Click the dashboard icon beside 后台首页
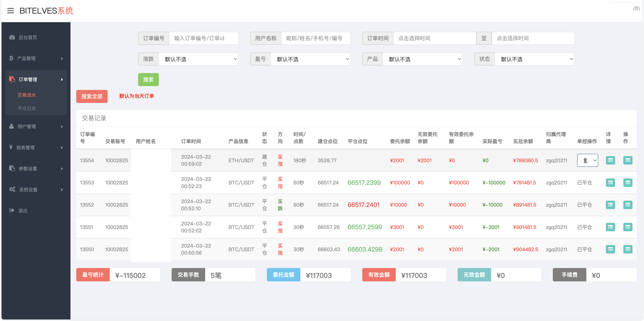 coord(12,37)
